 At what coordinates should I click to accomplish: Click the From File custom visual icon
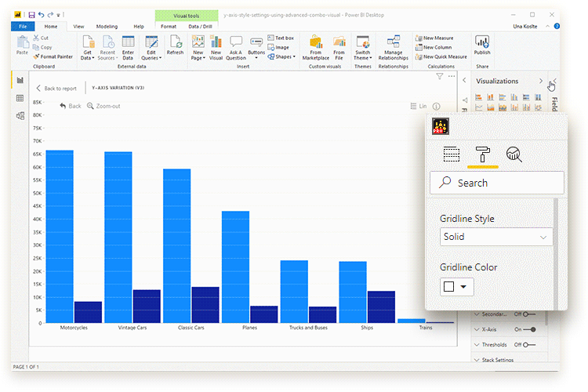coord(339,42)
